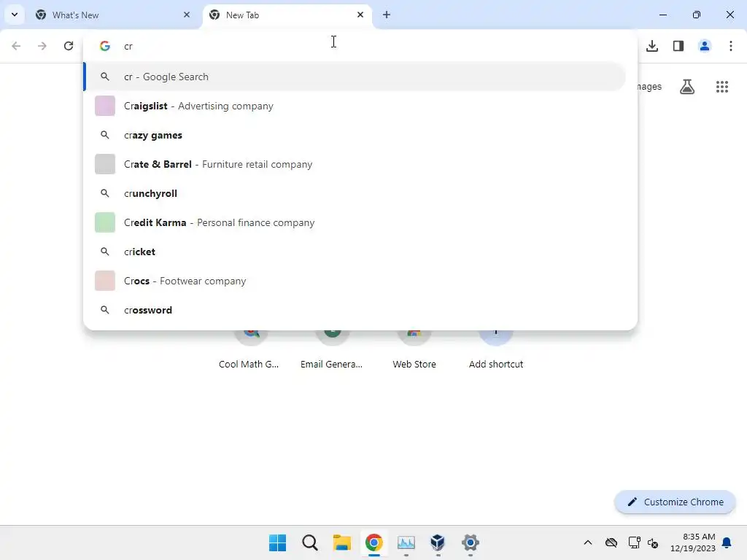Click Chrome icon in taskbar
The width and height of the screenshot is (747, 560).
(x=374, y=542)
